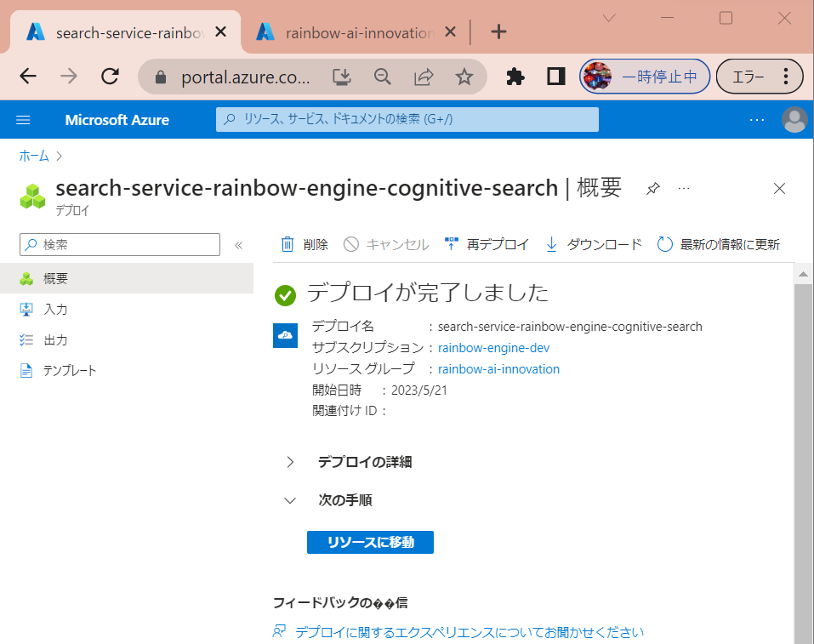Click the deployment cloud icon beside デプロイ名

286,335
